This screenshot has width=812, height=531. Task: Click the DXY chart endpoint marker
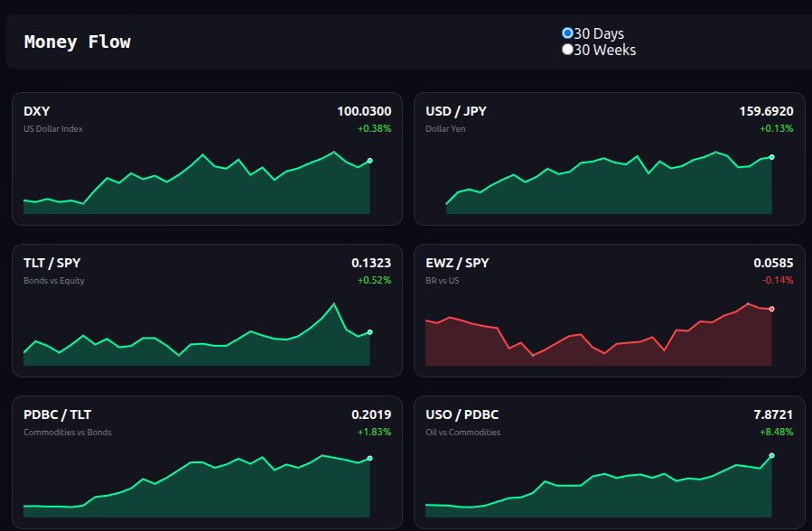coord(369,161)
